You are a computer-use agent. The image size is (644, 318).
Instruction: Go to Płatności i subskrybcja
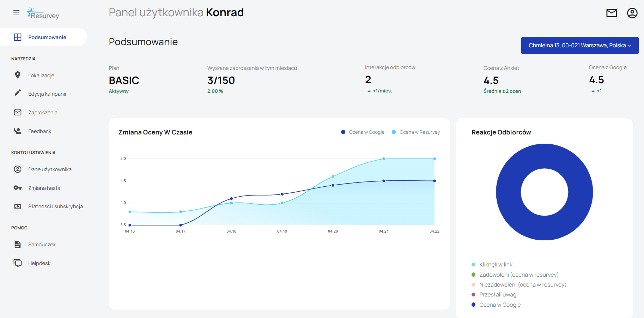[55, 206]
